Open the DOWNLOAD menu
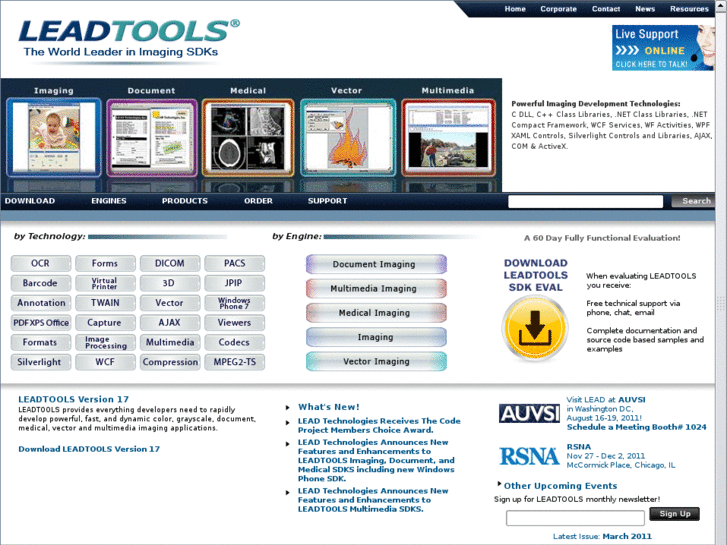This screenshot has height=545, width=727. pos(30,201)
